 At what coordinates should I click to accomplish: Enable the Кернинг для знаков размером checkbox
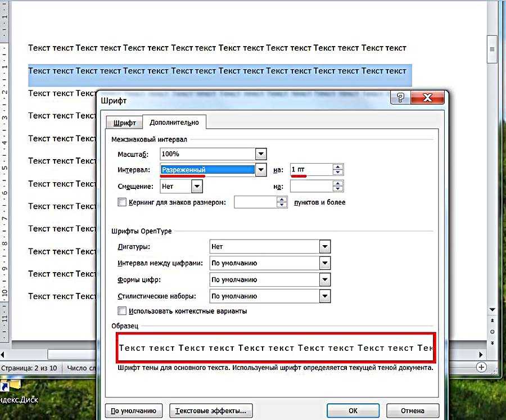click(x=122, y=202)
